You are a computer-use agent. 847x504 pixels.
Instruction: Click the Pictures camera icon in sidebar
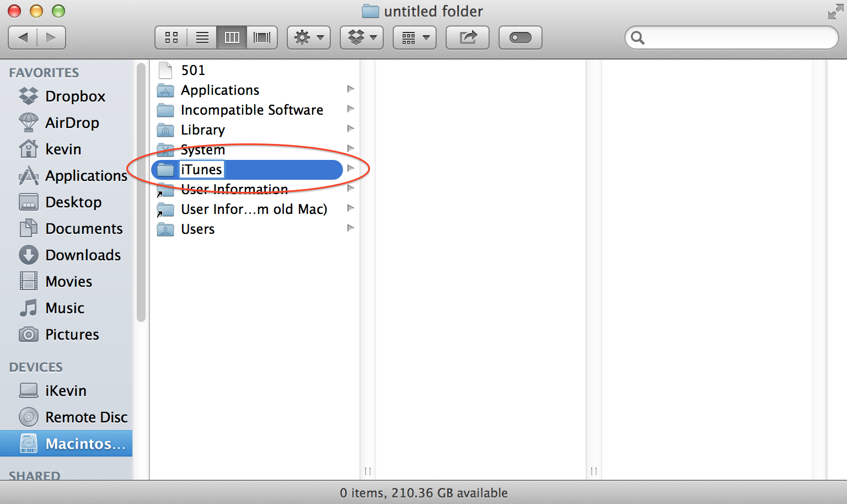coord(29,334)
